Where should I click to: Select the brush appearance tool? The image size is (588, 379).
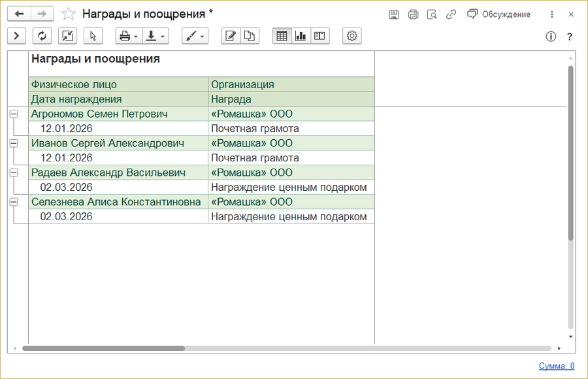click(x=191, y=36)
